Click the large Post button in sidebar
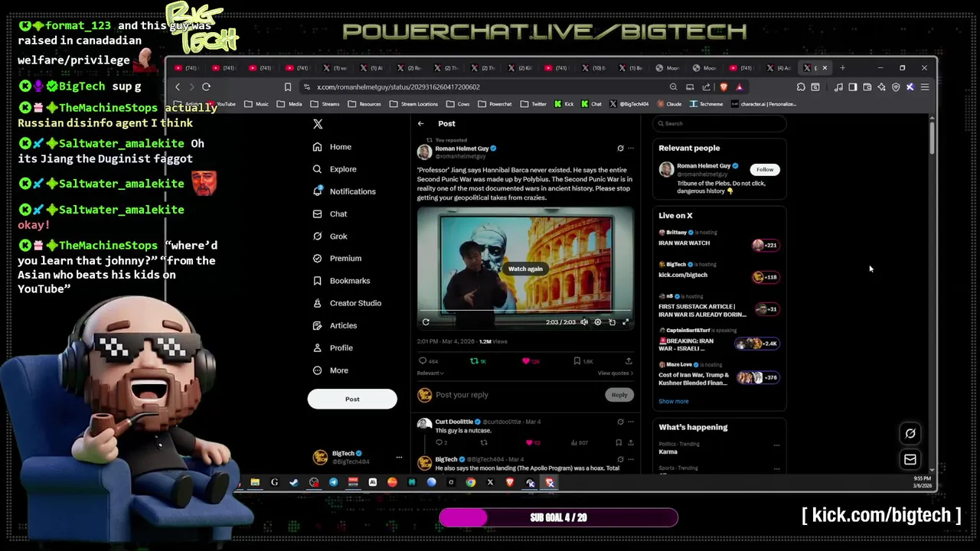Viewport: 980px width, 551px height. click(352, 399)
